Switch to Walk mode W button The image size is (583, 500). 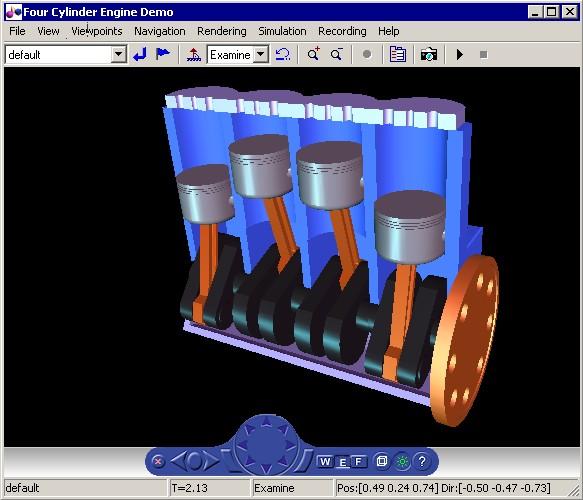tap(325, 461)
